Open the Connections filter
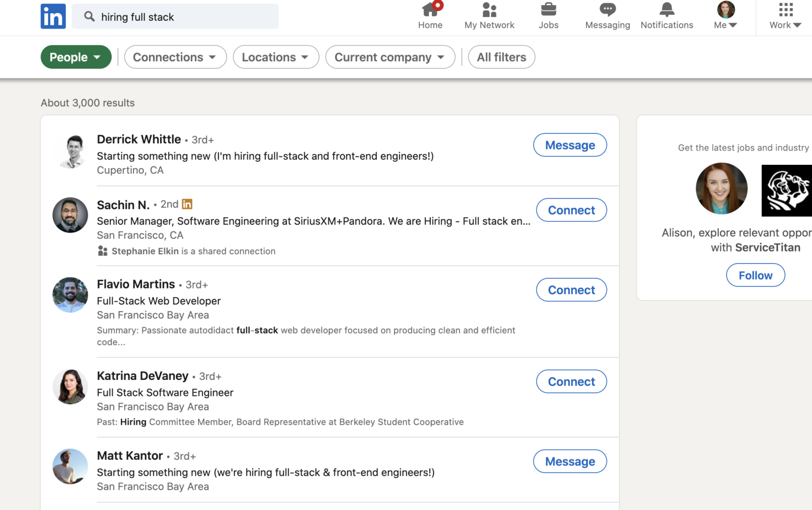The image size is (812, 510). point(175,57)
